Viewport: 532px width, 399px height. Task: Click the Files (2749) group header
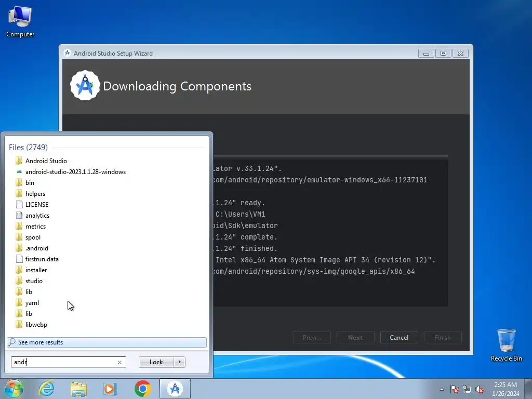28,147
